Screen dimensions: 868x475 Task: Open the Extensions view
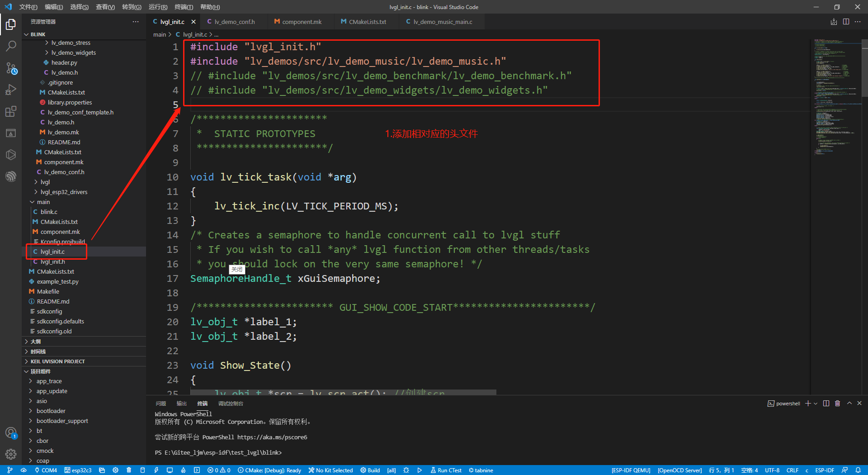click(x=11, y=111)
